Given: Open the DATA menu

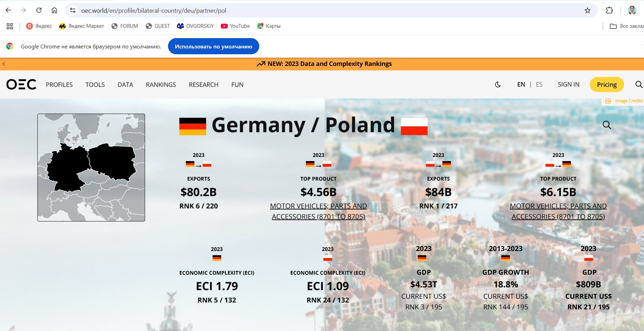Looking at the screenshot, I should point(125,85).
